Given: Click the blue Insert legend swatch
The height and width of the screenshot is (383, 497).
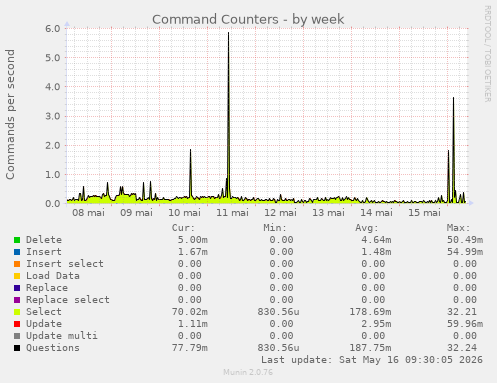Looking at the screenshot, I should click(17, 252).
